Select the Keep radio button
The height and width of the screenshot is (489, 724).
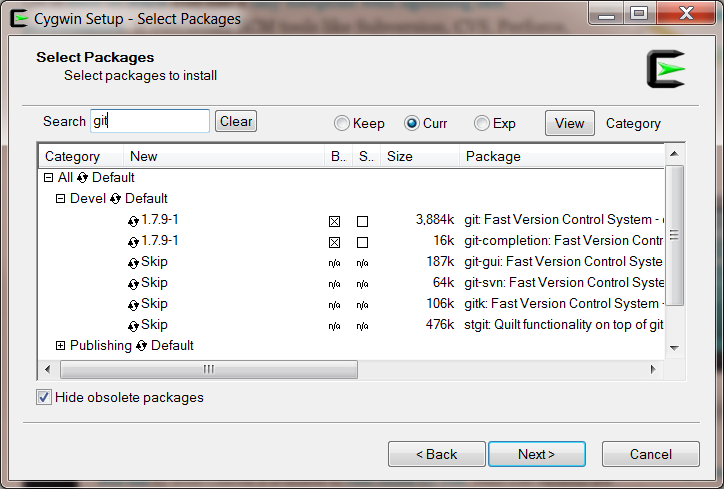click(341, 123)
